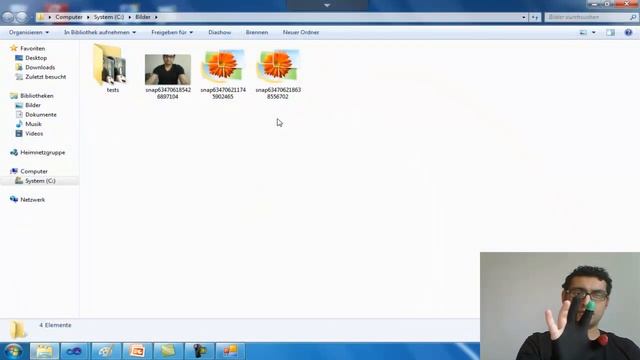Click the search magnifier icon
This screenshot has width=640, height=360.
(633, 17)
